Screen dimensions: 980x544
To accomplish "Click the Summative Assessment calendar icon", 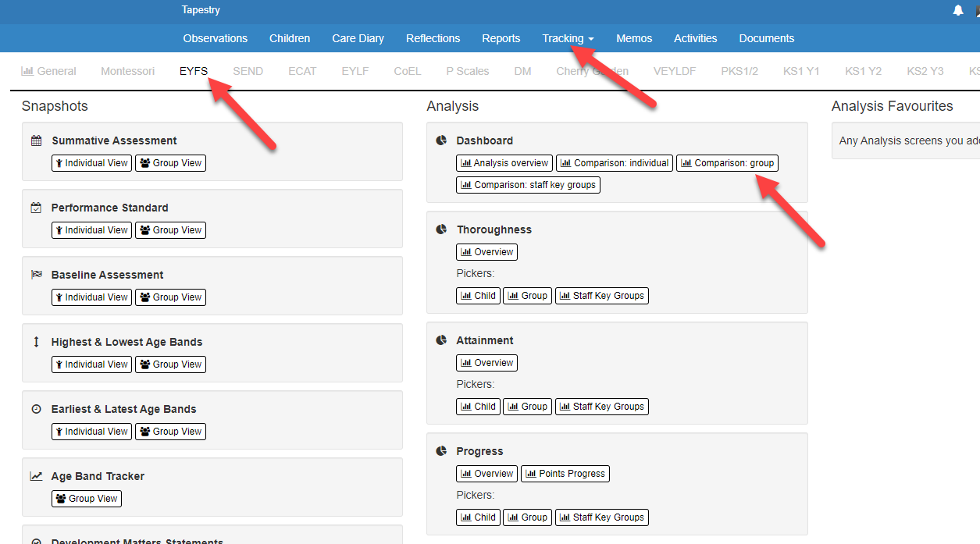I will 36,140.
